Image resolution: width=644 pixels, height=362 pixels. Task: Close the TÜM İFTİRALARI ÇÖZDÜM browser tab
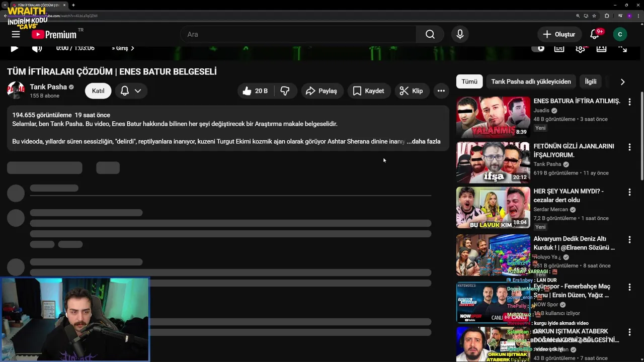[x=64, y=5]
